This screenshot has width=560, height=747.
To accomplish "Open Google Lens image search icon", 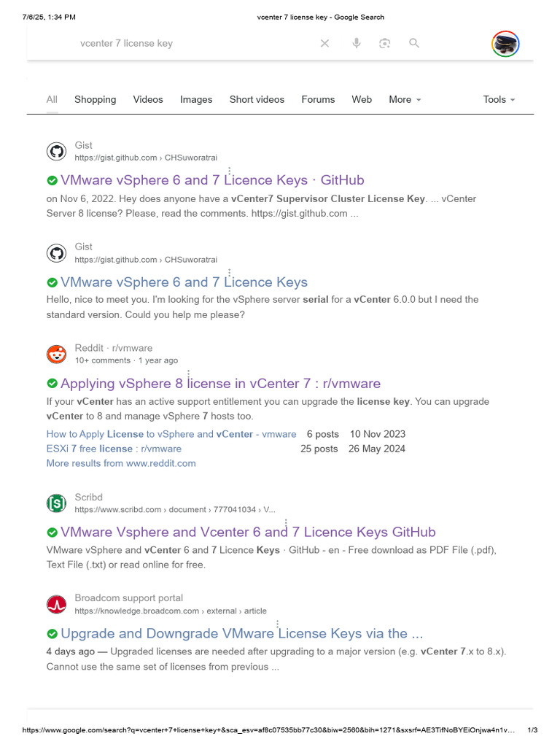I will point(385,44).
